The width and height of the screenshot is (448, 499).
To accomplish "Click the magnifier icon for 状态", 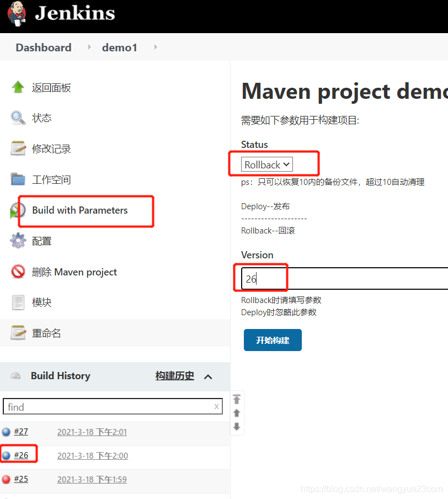I will tap(18, 118).
